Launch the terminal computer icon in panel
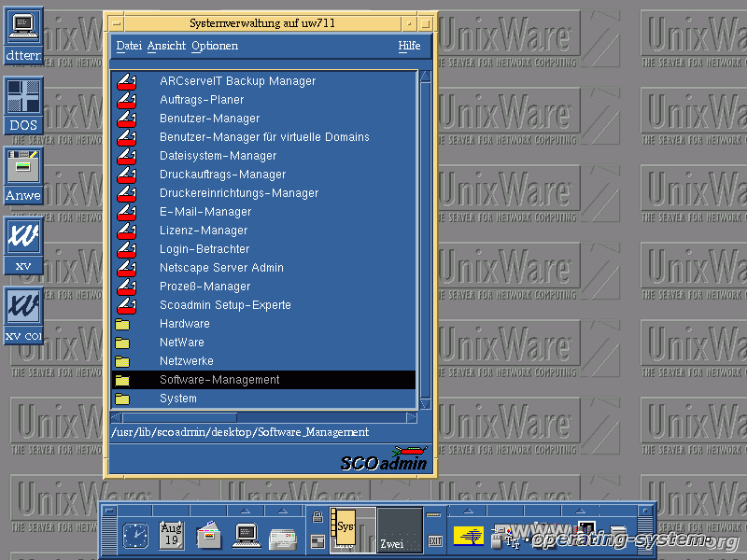This screenshot has height=560, width=747. 247,535
